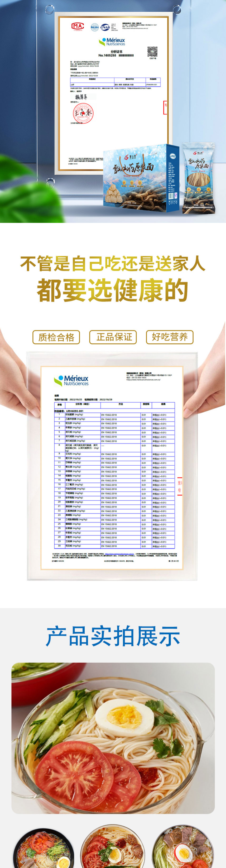
Task: Click the 好吃营养 badge
Action: point(170,337)
